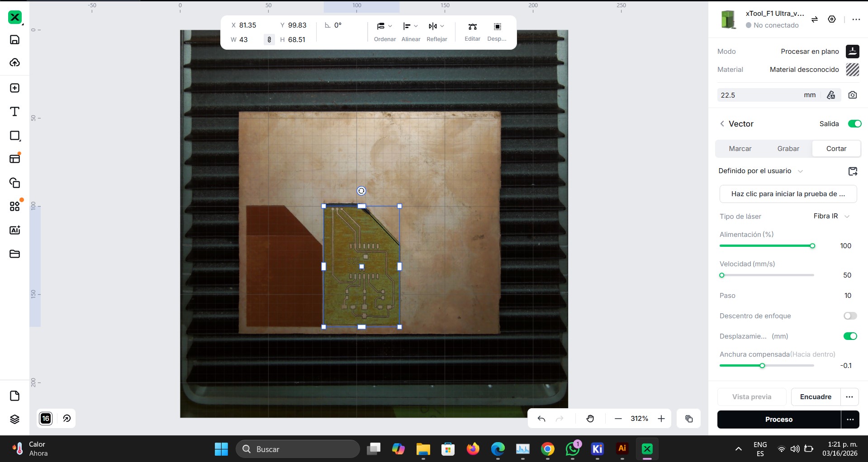The height and width of the screenshot is (462, 868).
Task: Click the xTool green logo icon
Action: [x=15, y=17]
